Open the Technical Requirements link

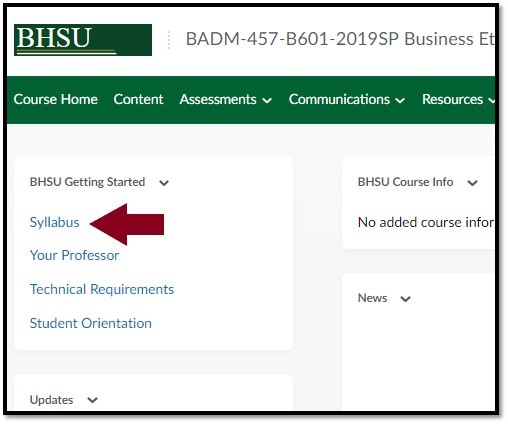pyautogui.click(x=102, y=289)
